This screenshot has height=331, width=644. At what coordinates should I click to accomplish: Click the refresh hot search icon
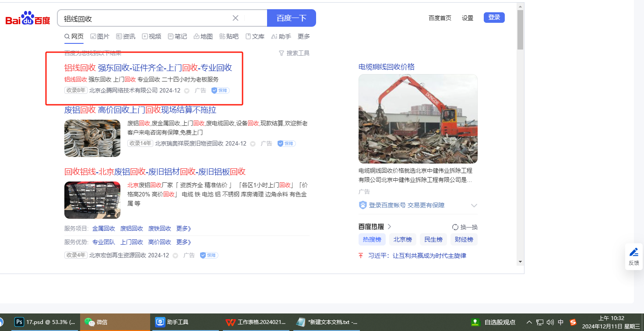coord(455,227)
